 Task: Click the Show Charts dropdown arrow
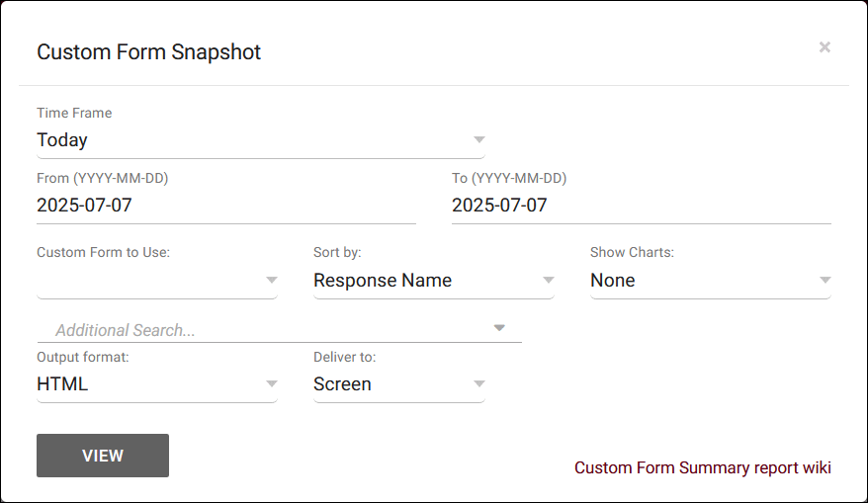pyautogui.click(x=825, y=281)
